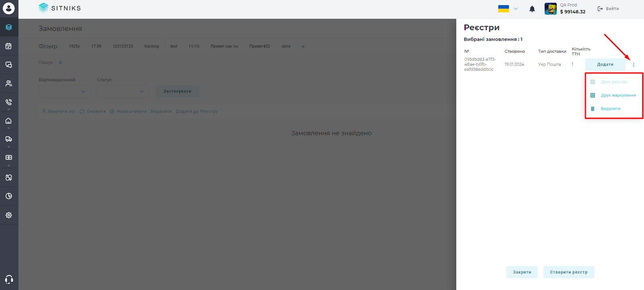Switch to the Привет как ты filter tab
The width and height of the screenshot is (644, 290).
224,46
